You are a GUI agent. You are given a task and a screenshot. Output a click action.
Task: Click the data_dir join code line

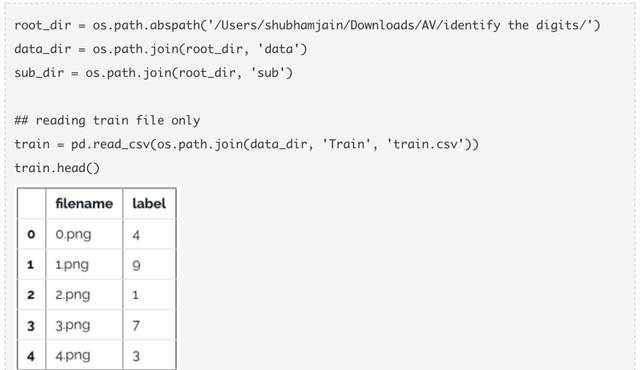point(160,49)
